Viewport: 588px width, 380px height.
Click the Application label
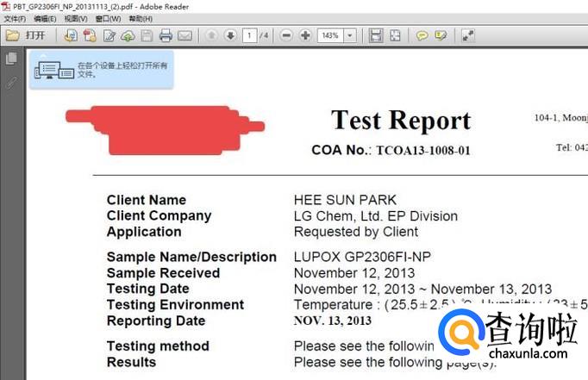(144, 233)
